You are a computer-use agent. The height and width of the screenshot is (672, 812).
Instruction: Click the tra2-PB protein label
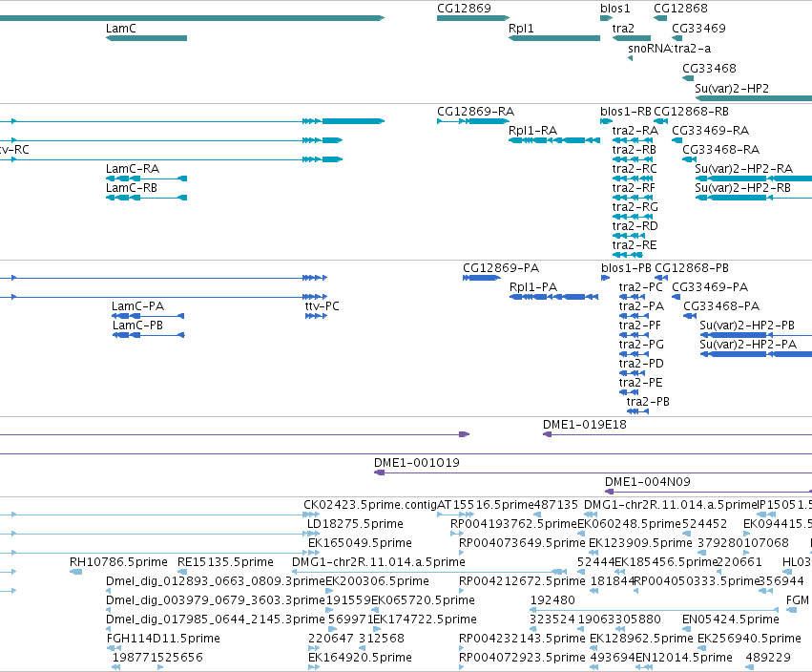[648, 402]
